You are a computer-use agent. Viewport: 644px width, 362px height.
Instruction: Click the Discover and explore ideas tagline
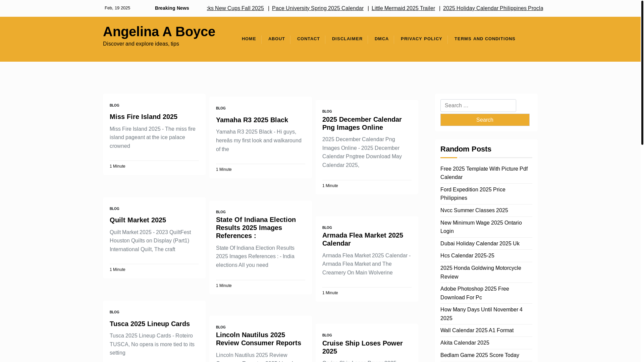141,44
